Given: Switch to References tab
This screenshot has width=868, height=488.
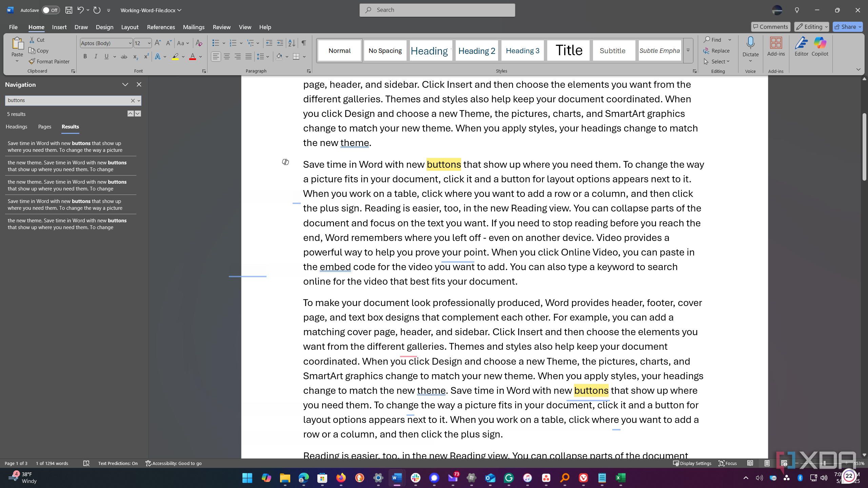Looking at the screenshot, I should coord(161,27).
